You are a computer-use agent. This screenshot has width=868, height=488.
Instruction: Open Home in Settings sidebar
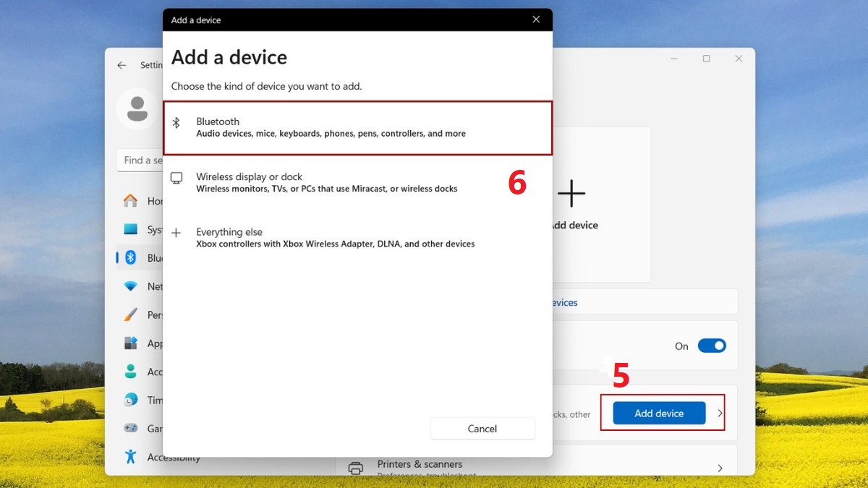tap(131, 201)
